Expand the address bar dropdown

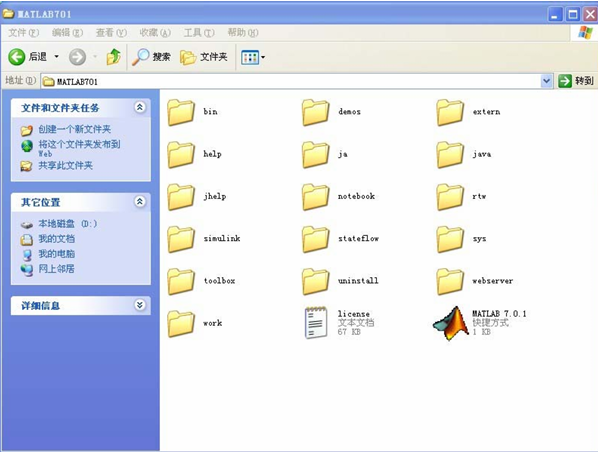pyautogui.click(x=547, y=81)
